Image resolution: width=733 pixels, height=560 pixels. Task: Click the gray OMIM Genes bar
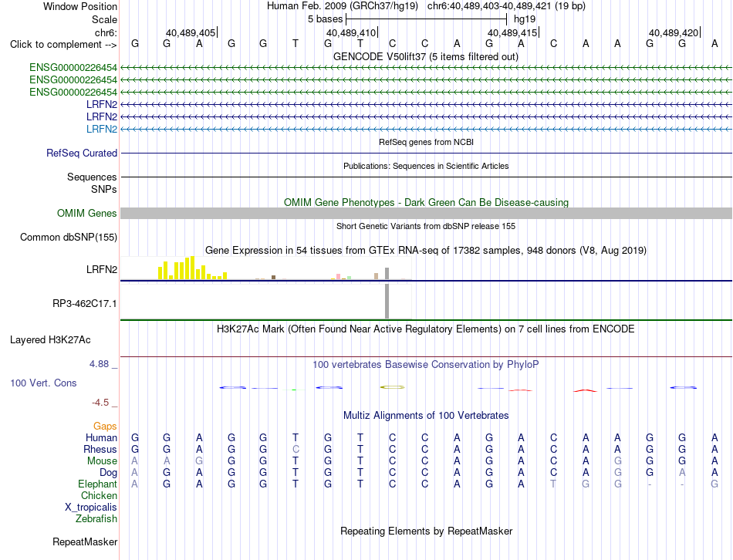426,213
